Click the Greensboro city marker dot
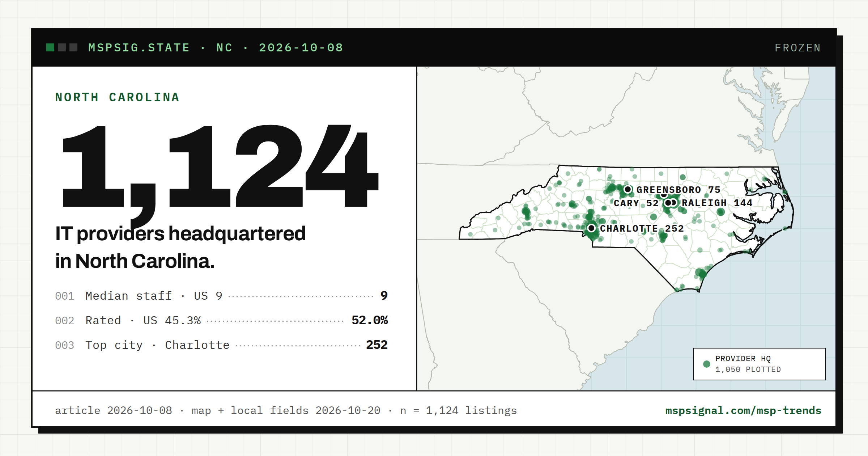Screen dimensions: 868x456 pyautogui.click(x=628, y=189)
